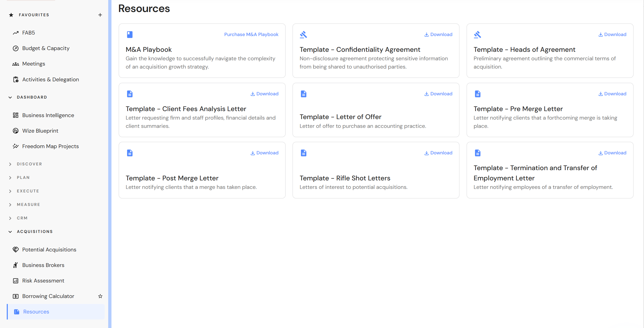The height and width of the screenshot is (328, 644).
Task: Click Purchase M&A Playbook link
Action: [x=251, y=35]
